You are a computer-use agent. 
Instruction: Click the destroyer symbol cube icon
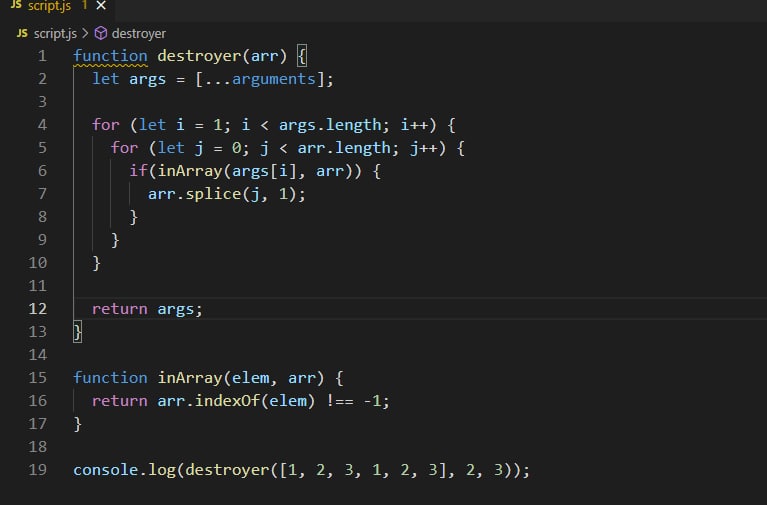click(101, 33)
